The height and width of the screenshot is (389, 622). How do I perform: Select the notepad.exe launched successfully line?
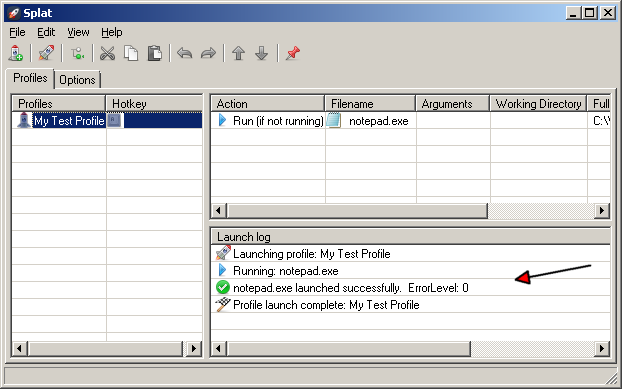click(x=351, y=287)
